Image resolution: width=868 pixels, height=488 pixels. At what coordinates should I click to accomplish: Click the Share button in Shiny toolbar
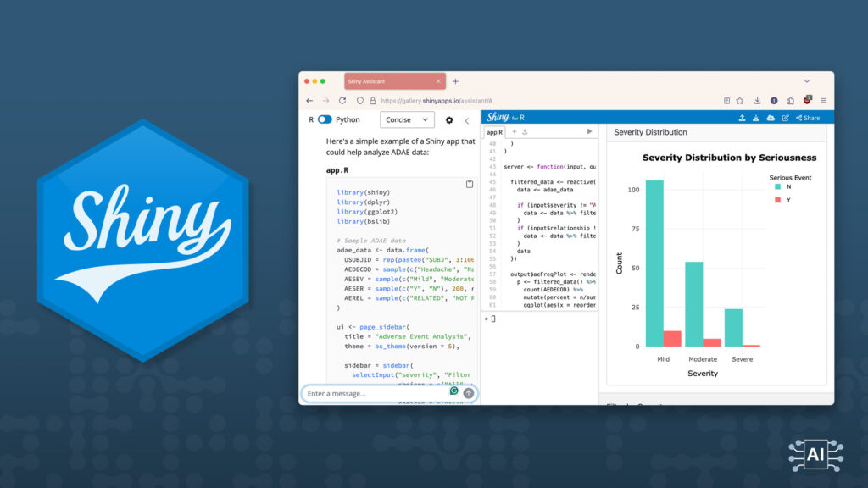[808, 118]
